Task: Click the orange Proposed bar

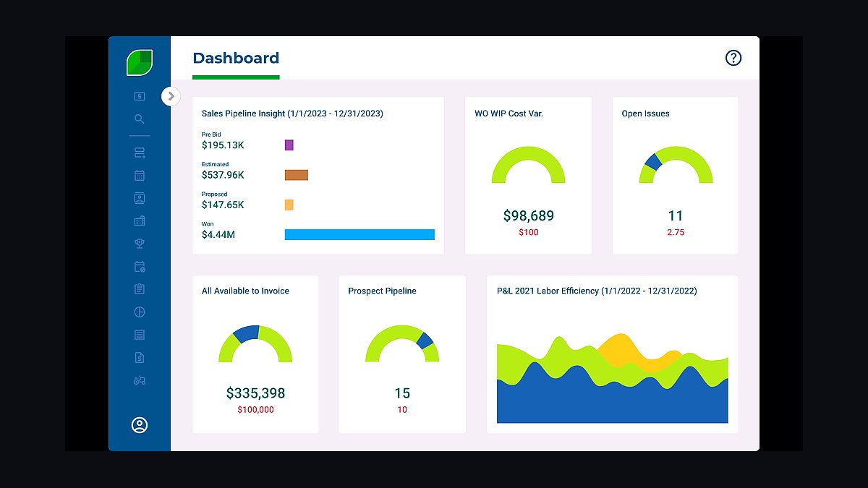Action: pyautogui.click(x=289, y=205)
